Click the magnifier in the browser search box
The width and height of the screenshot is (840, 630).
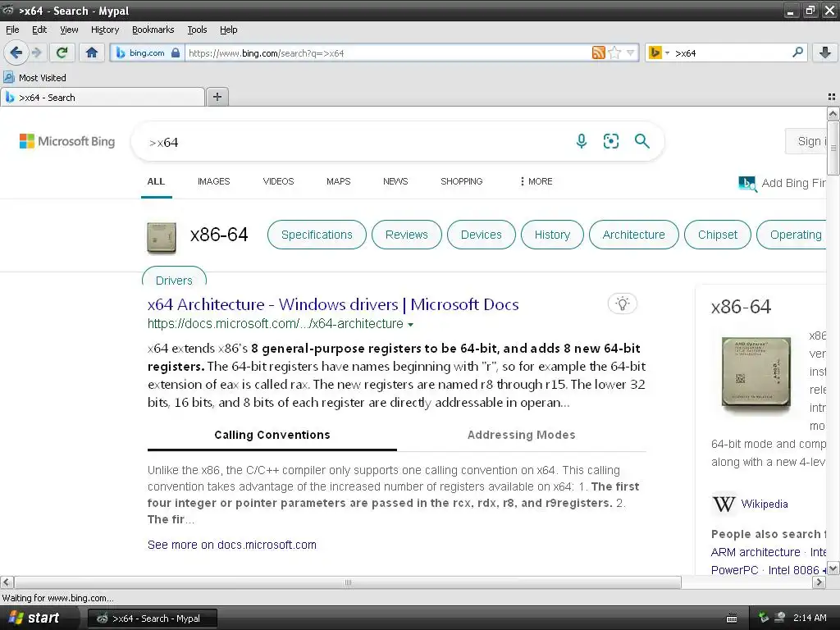[x=797, y=52]
